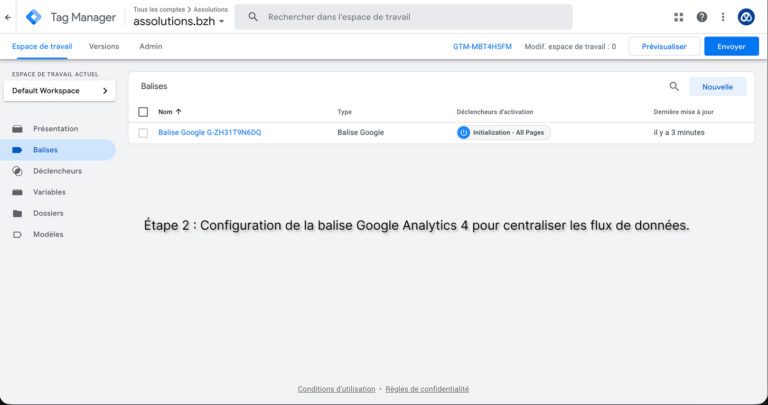Click Tous les comptes breadcrumb

coord(159,9)
